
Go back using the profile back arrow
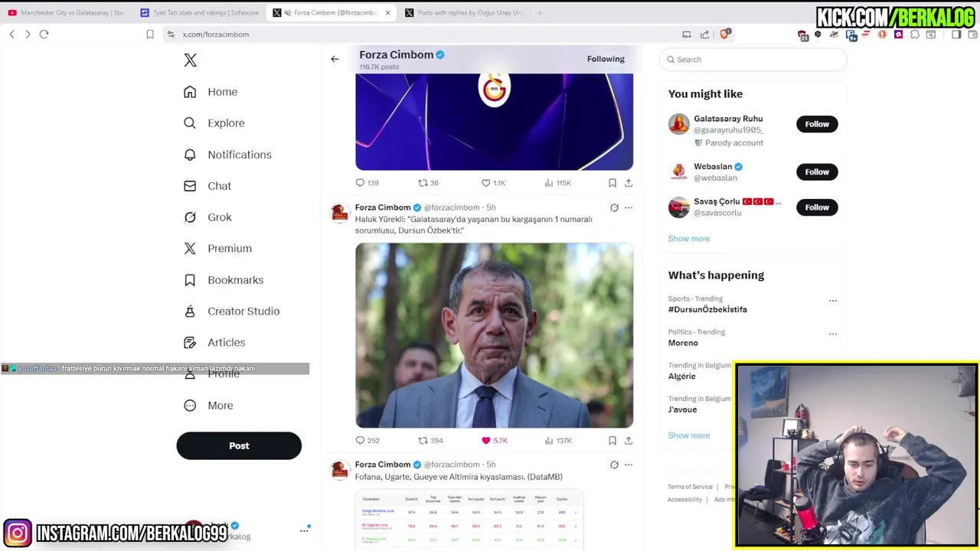(335, 59)
